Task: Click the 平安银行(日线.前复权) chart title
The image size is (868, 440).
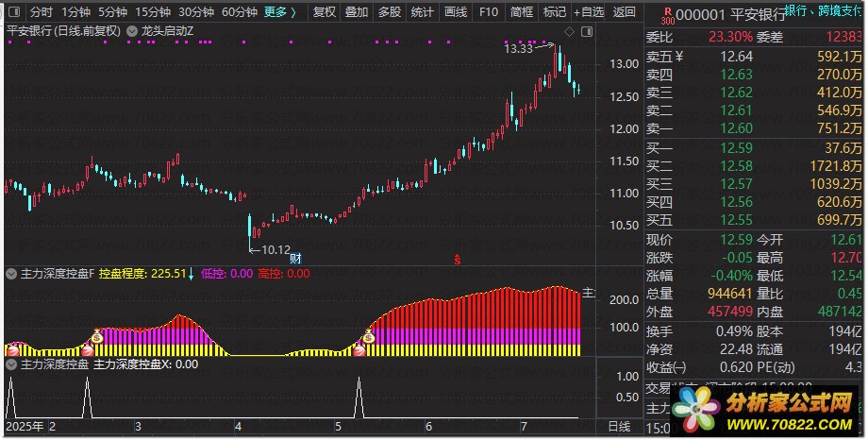Action: click(63, 31)
